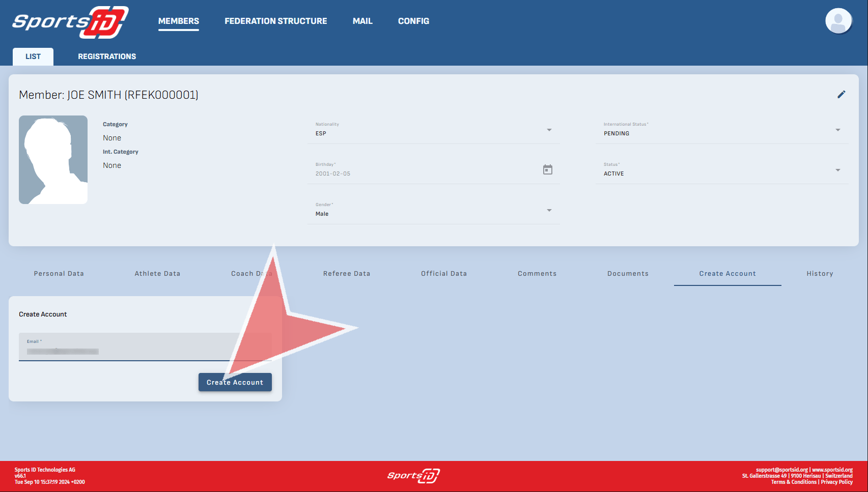This screenshot has height=492, width=868.
Task: Switch to the Registrations tab
Action: tap(107, 56)
